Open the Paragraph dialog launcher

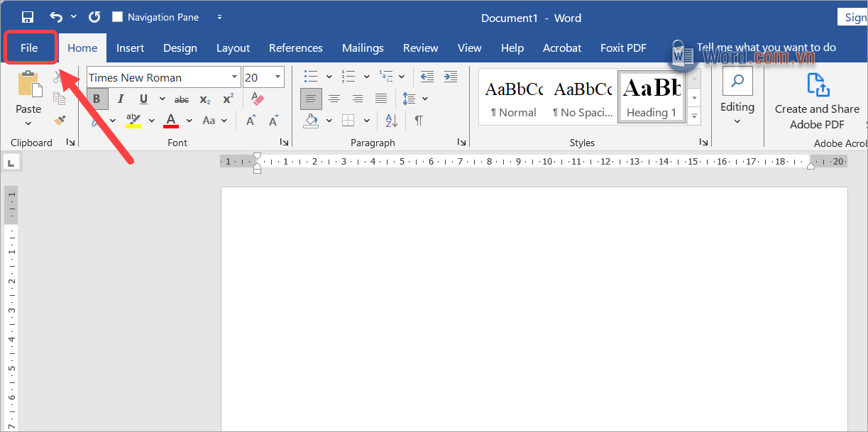(461, 143)
